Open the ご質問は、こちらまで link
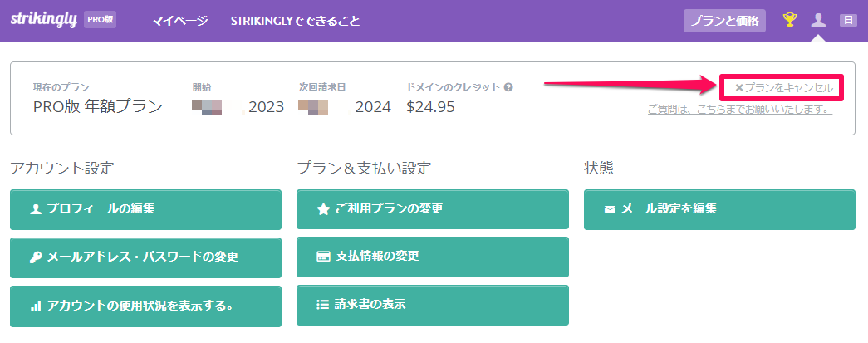Viewport: 868px width, 343px height. [x=740, y=110]
